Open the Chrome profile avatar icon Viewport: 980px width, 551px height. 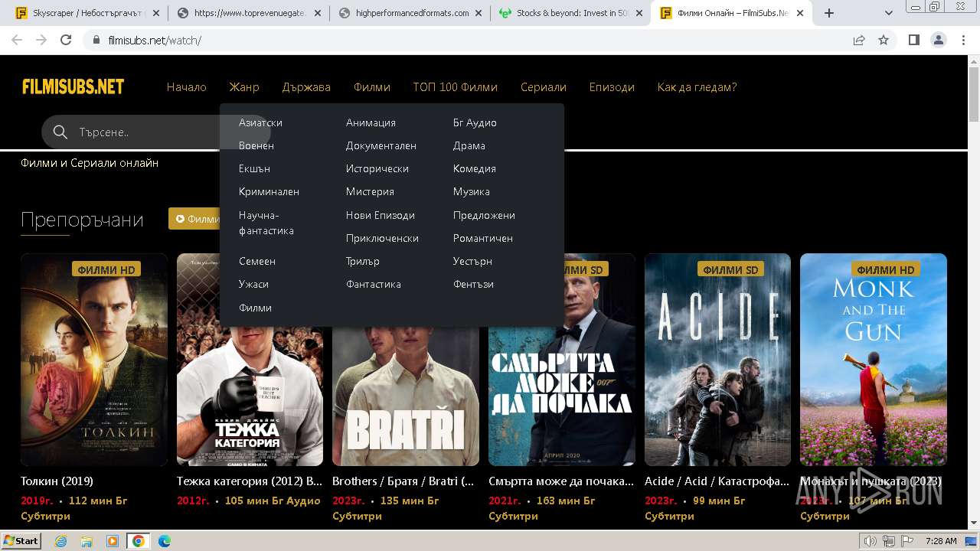click(x=939, y=41)
